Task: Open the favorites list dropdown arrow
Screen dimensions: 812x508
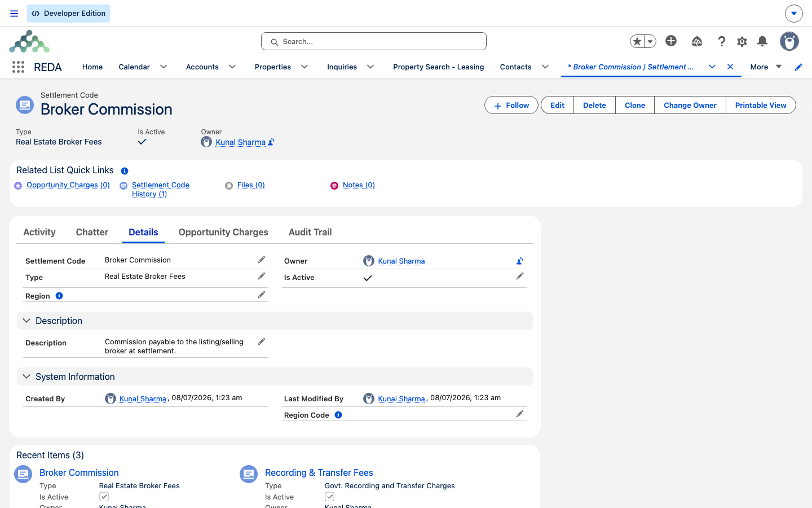Action: click(650, 41)
